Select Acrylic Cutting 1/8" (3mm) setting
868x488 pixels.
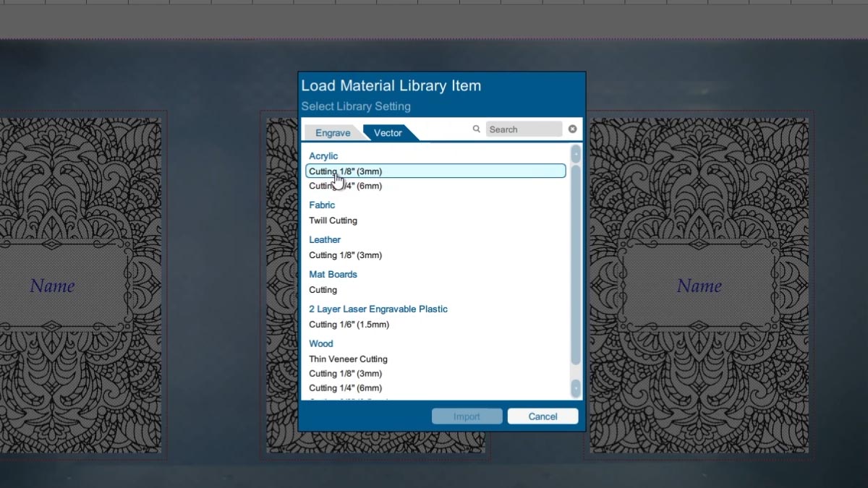346,171
